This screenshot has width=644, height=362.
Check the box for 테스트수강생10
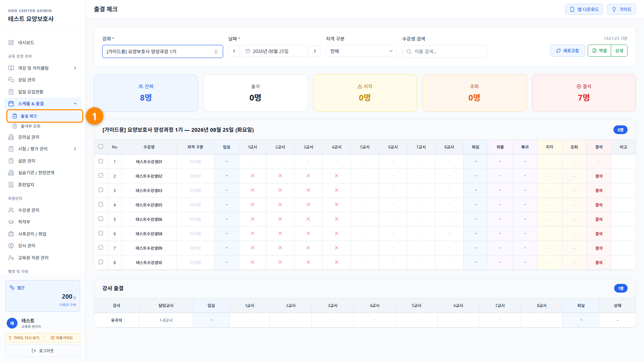click(101, 262)
